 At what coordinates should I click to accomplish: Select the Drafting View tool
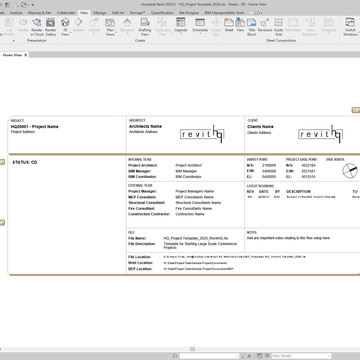145,27
